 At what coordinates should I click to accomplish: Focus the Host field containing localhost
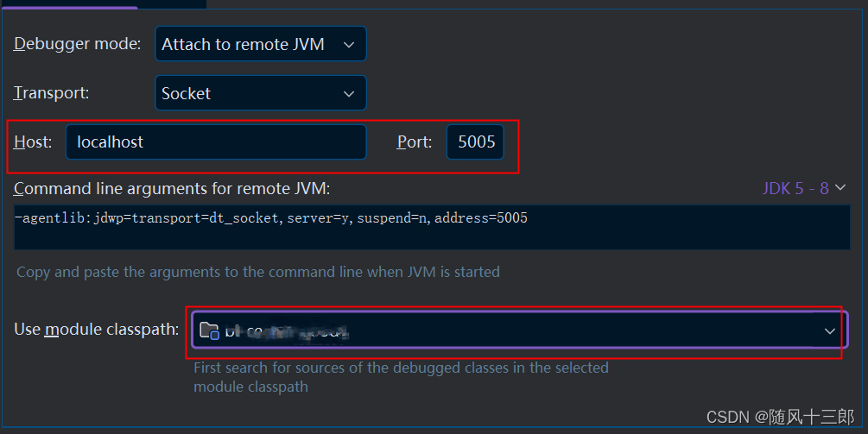coord(216,142)
